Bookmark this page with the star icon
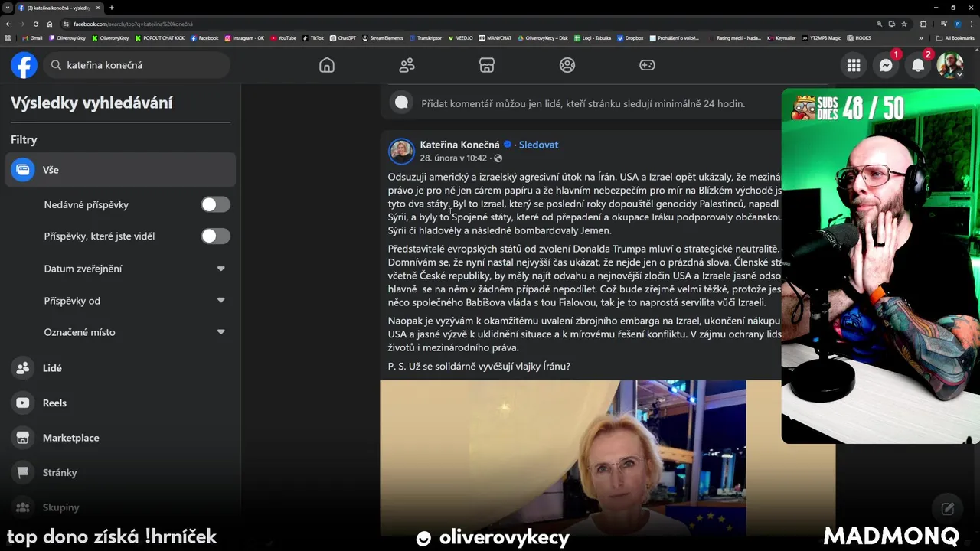 point(904,24)
